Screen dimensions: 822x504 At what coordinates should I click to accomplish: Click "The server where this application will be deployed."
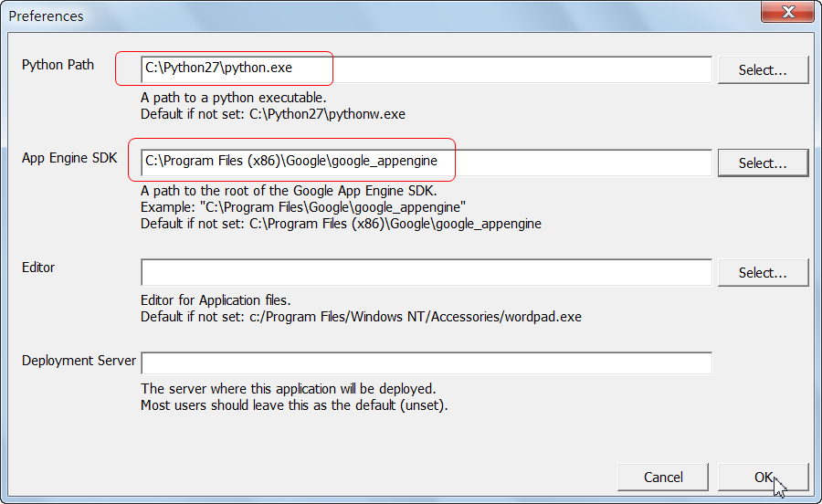click(x=289, y=389)
